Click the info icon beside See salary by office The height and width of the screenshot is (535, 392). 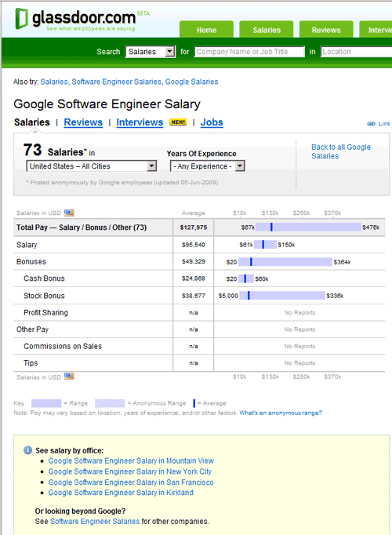click(x=27, y=450)
